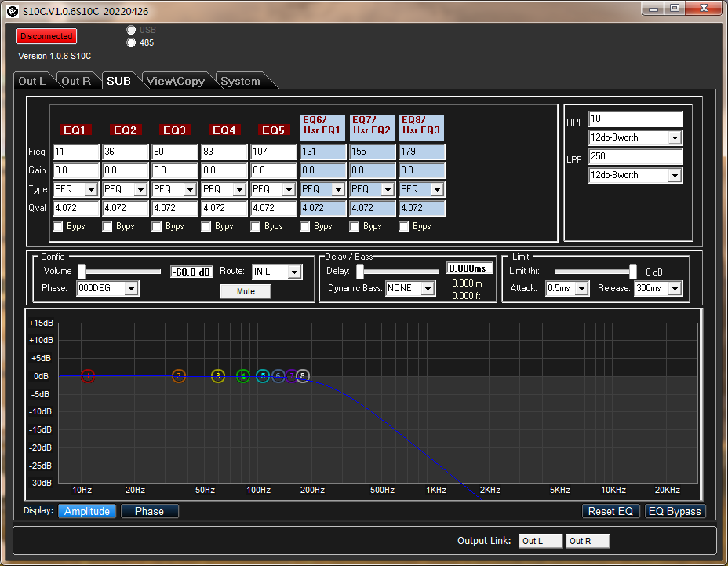Click the LPF frequency input field
This screenshot has width=728, height=566.
[x=635, y=157]
